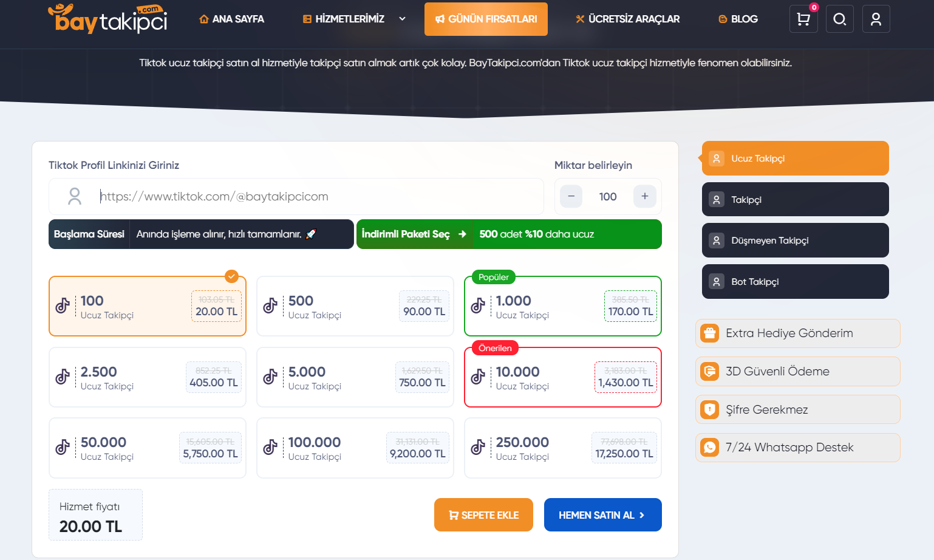
Task: Click the 20.00 TL price tag of 100 package
Action: click(217, 306)
